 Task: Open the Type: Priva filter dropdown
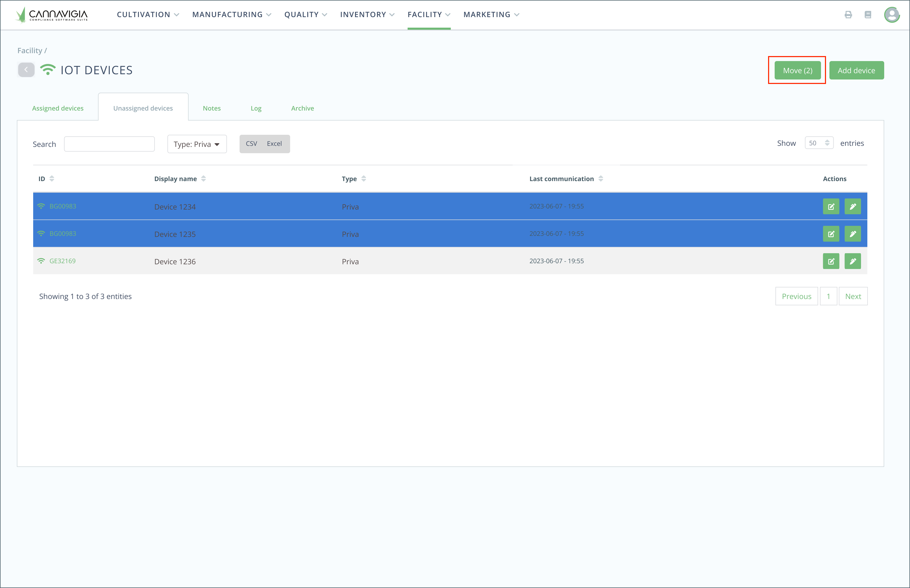[x=197, y=144]
